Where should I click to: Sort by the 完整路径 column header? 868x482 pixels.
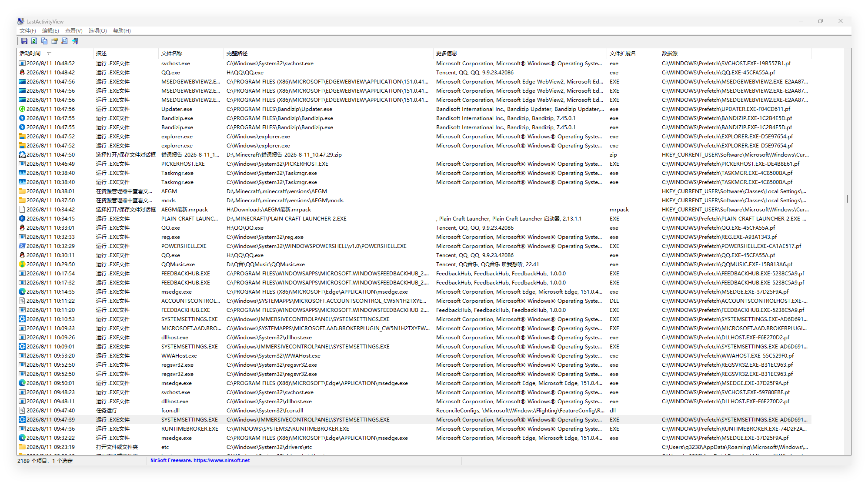[x=329, y=54]
